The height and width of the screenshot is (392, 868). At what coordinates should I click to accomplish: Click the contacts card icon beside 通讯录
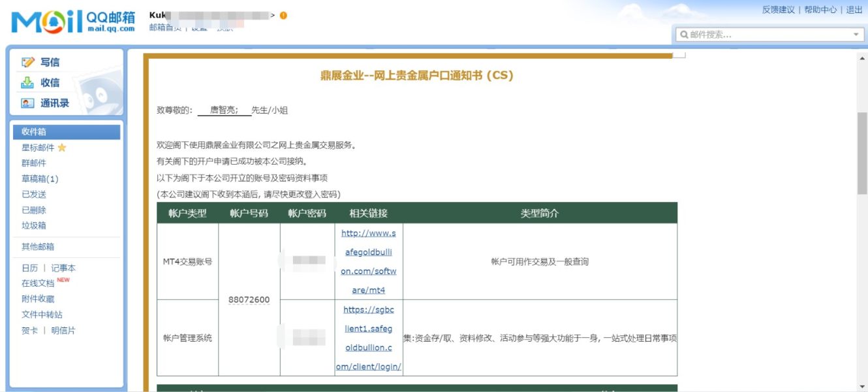coord(27,103)
